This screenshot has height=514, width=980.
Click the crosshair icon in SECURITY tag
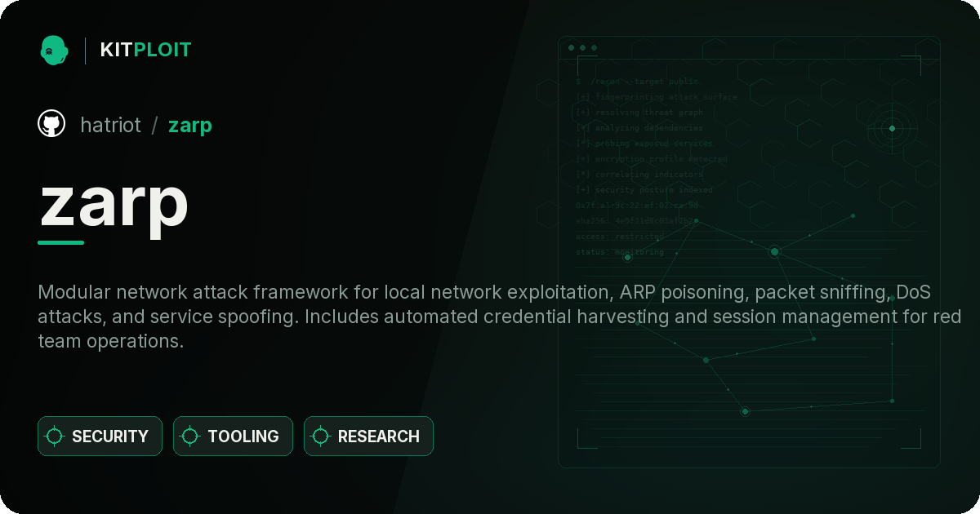55,436
